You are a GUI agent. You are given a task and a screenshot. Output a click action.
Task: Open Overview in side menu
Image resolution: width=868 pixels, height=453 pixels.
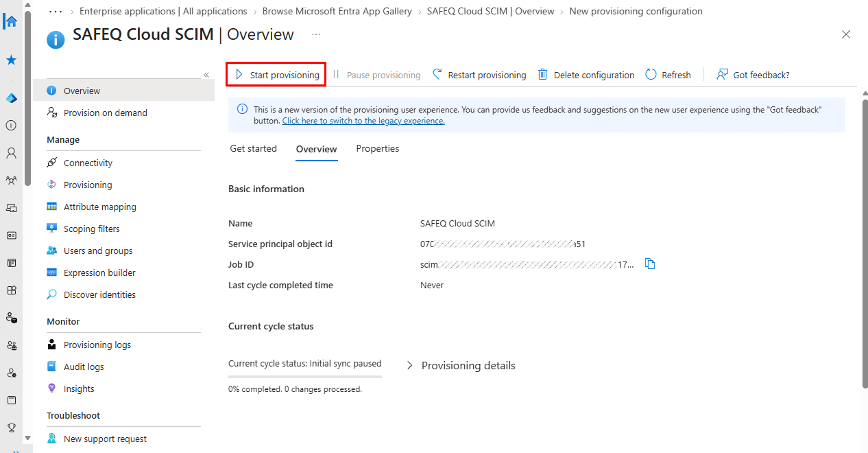tap(123, 91)
